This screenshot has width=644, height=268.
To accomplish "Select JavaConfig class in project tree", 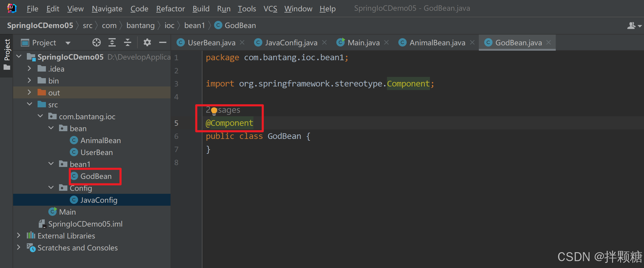I will click(94, 200).
